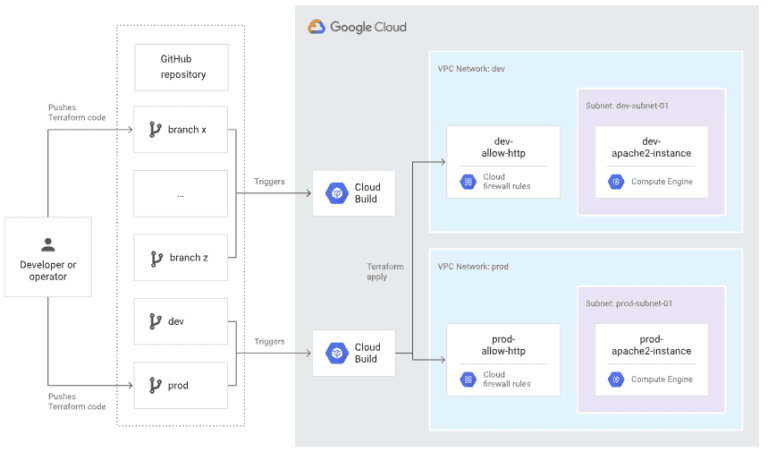
Task: Click 'Pushes Terraform code' label above branch x arrow
Action: click(77, 113)
